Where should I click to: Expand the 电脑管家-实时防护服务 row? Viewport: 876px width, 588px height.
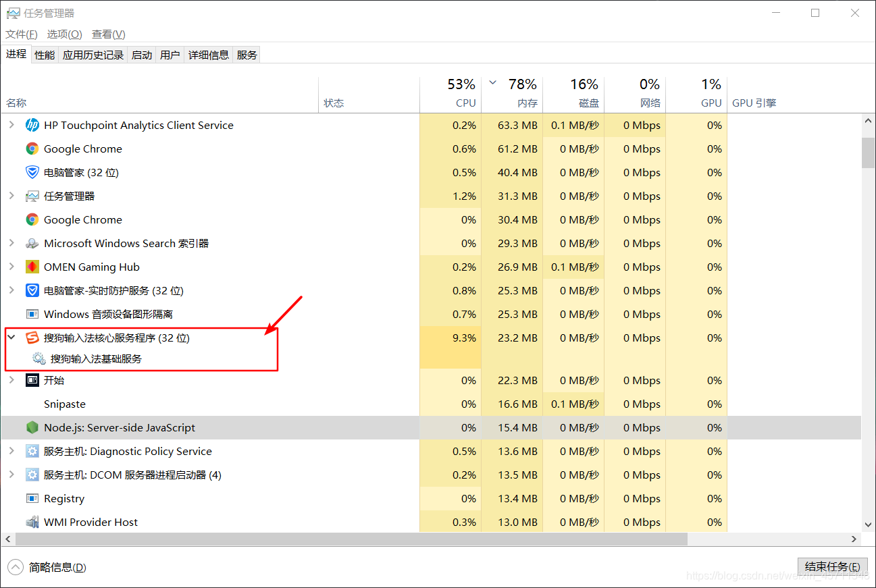coord(11,290)
